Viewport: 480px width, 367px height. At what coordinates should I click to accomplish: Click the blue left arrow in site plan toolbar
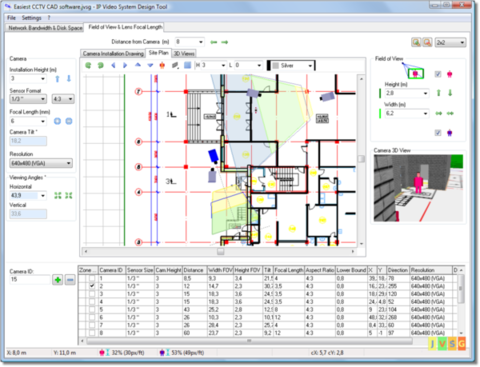113,65
